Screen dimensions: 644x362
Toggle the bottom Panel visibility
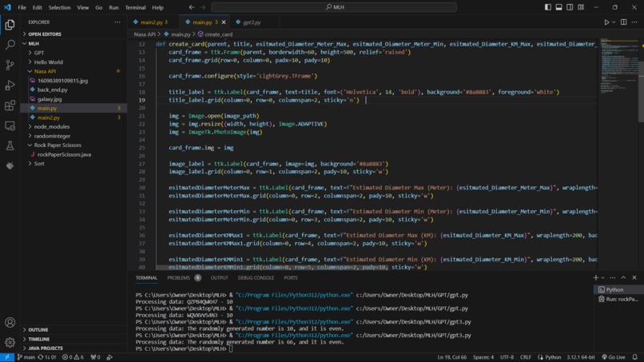(559, 7)
